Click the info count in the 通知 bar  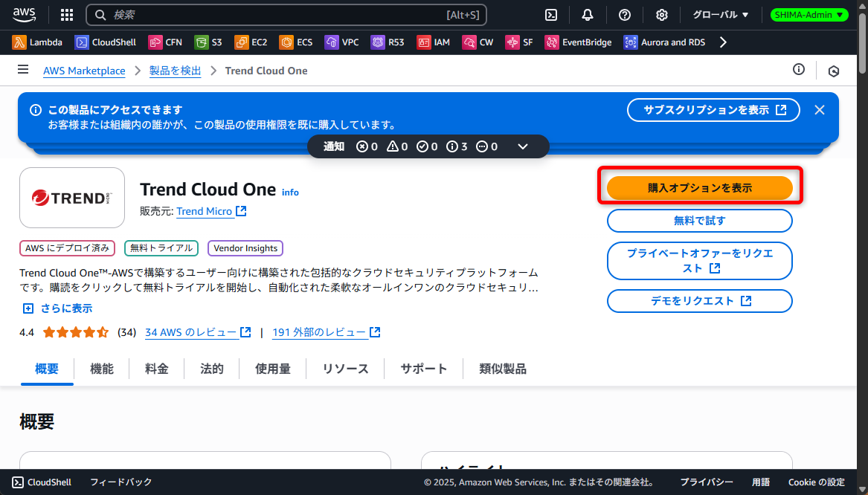pyautogui.click(x=457, y=146)
